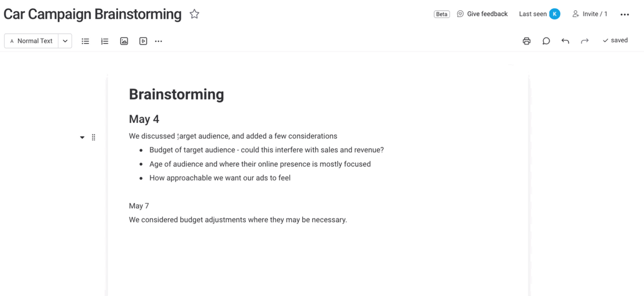
Task: Insert a bulleted list
Action: pyautogui.click(x=85, y=41)
